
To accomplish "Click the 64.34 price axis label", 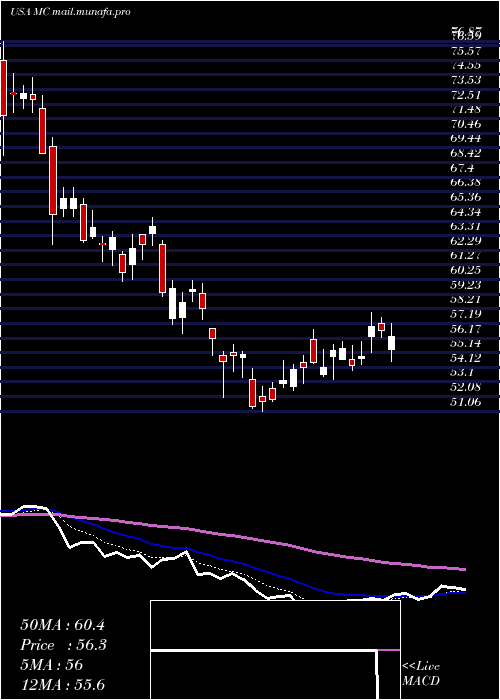I will pyautogui.click(x=466, y=212).
